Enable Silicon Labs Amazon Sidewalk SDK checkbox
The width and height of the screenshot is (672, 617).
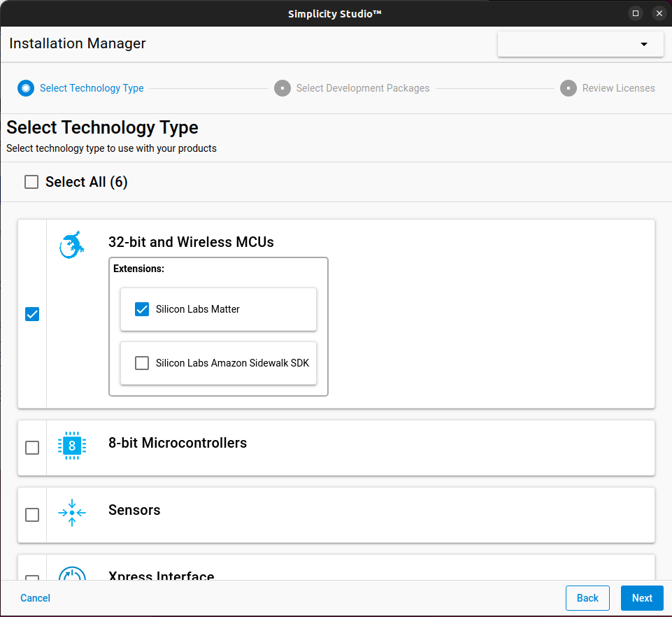142,363
